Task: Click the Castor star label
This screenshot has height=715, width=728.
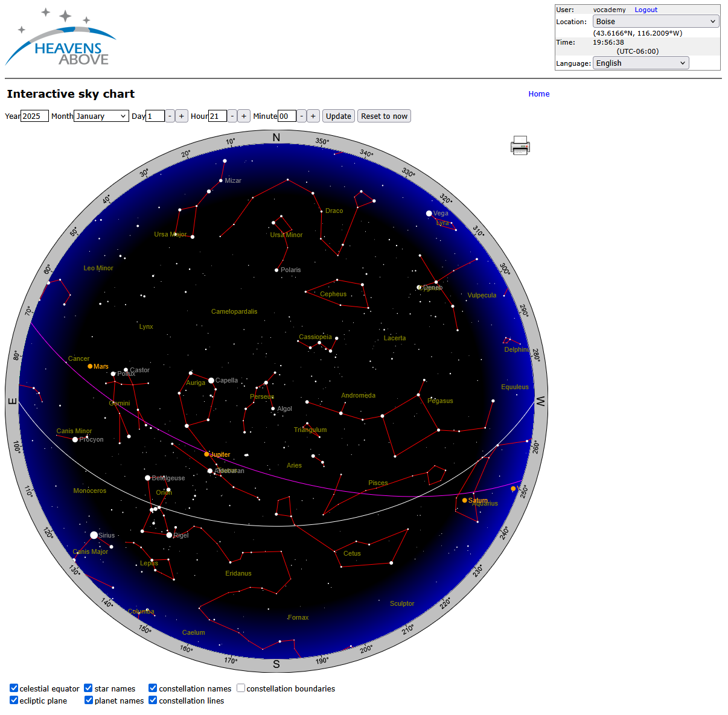Action: tap(139, 370)
